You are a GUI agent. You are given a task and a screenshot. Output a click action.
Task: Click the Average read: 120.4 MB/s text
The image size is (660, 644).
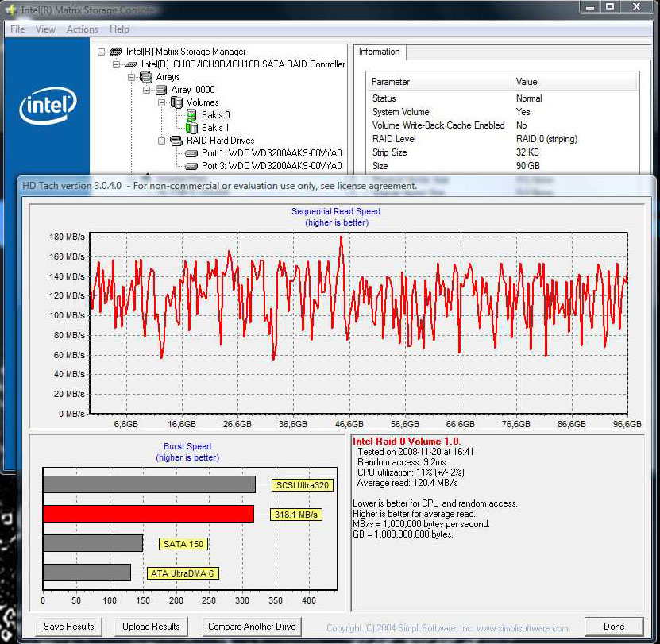(407, 483)
